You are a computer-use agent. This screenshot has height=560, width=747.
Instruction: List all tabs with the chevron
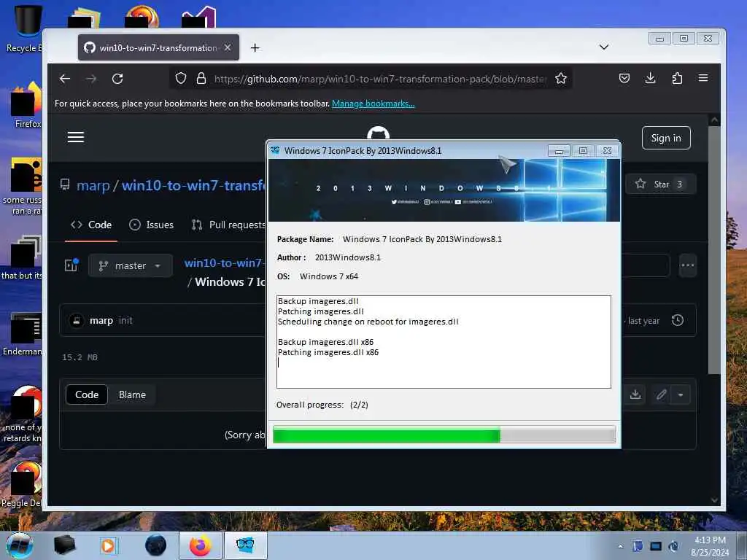(603, 47)
